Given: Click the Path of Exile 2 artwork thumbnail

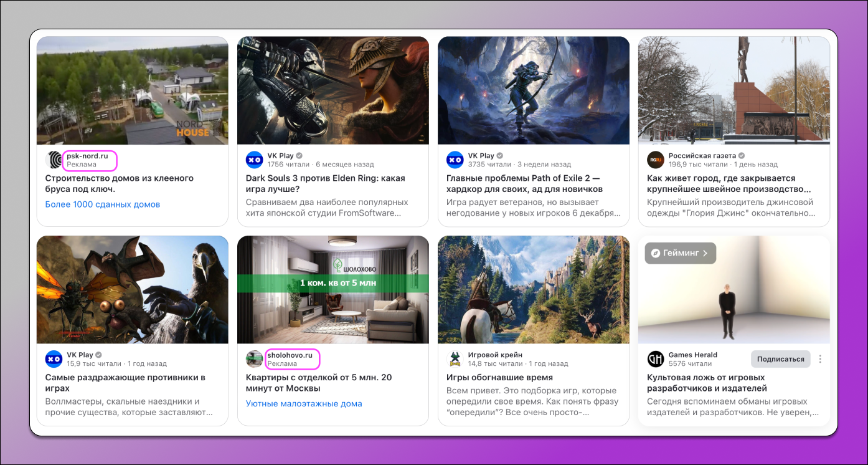Looking at the screenshot, I should (534, 90).
